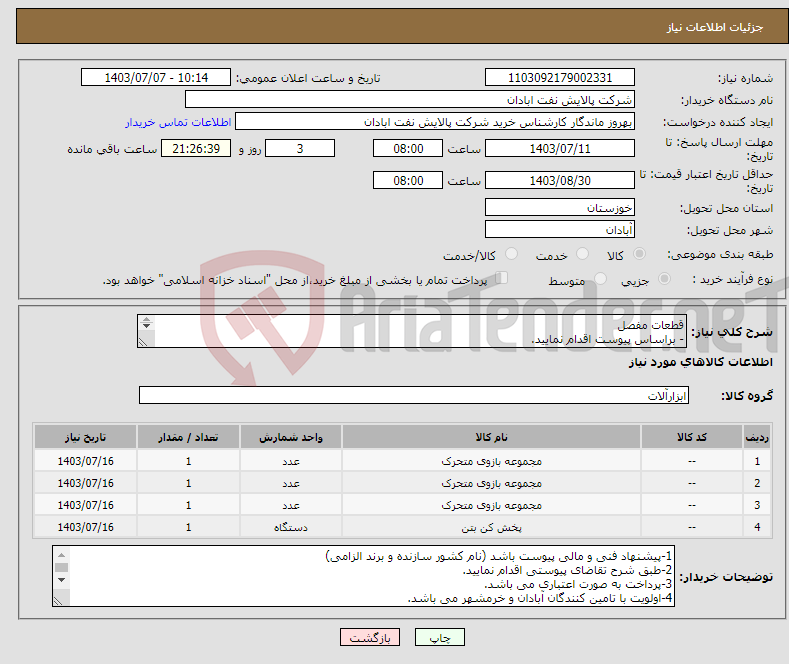The image size is (789, 664).
Task: Click the چاپ (print) button
Action: click(439, 637)
